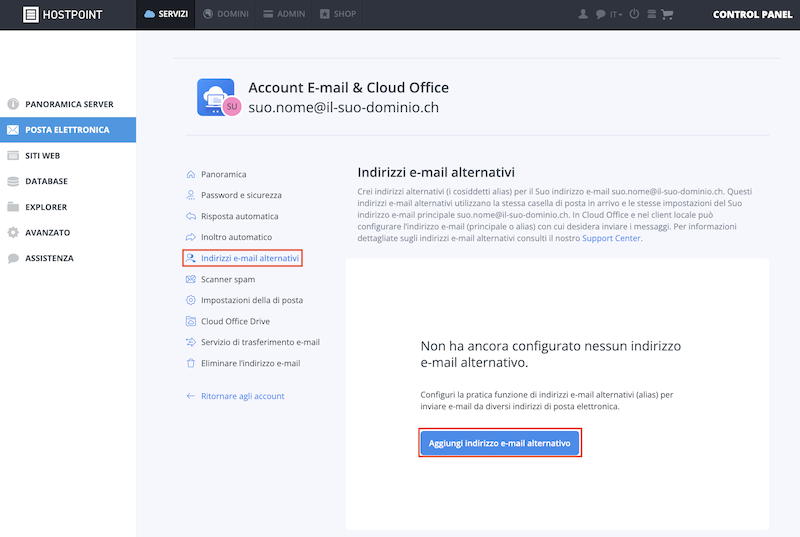
Task: Switch to the DOMINI tab
Action: [226, 14]
